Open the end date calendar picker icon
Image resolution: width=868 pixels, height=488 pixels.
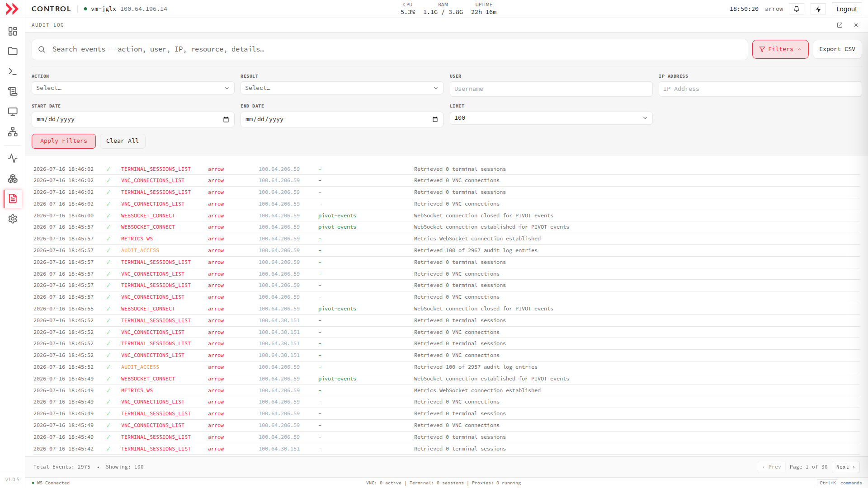(x=435, y=119)
